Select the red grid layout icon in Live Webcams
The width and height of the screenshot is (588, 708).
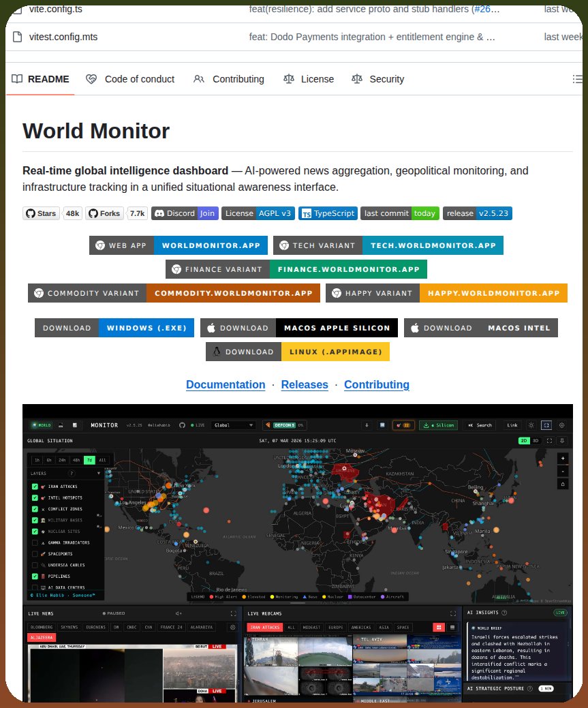click(x=438, y=628)
